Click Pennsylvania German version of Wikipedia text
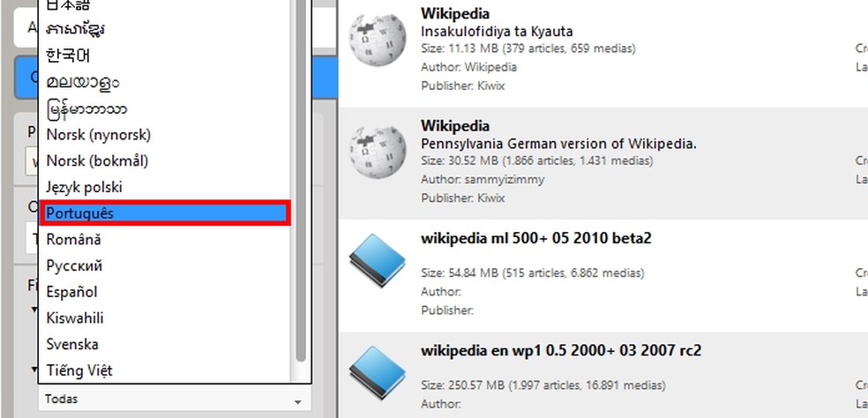The width and height of the screenshot is (868, 418). [x=558, y=144]
